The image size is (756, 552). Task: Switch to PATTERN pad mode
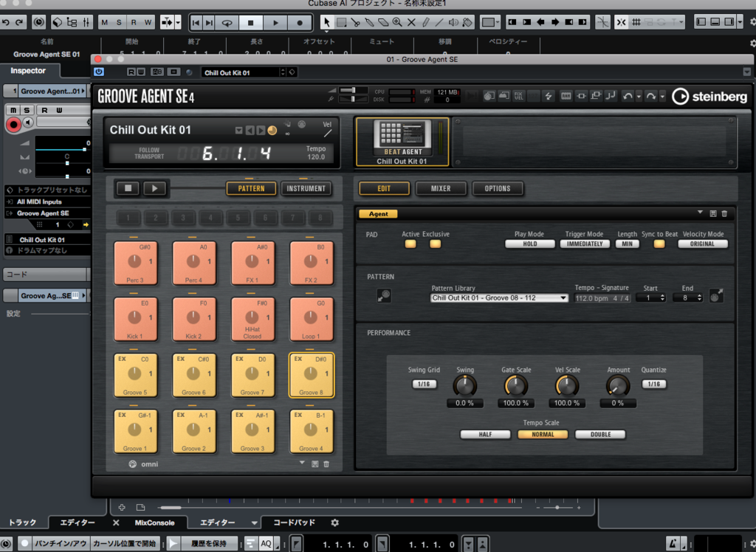coord(251,188)
